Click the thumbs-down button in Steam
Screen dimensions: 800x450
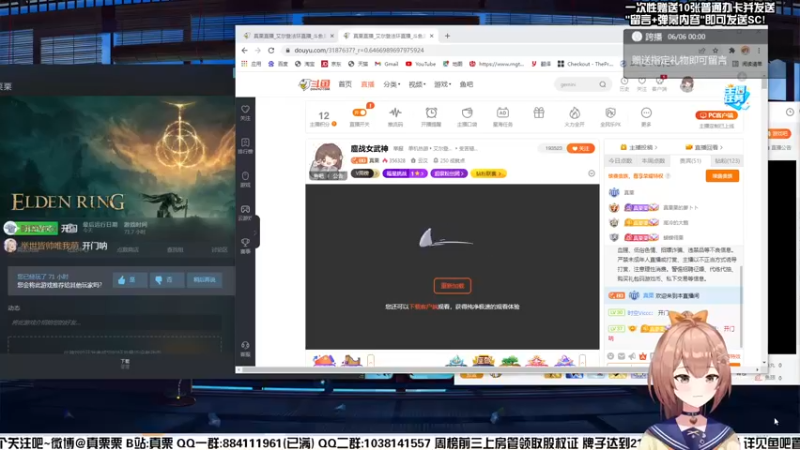click(x=166, y=280)
